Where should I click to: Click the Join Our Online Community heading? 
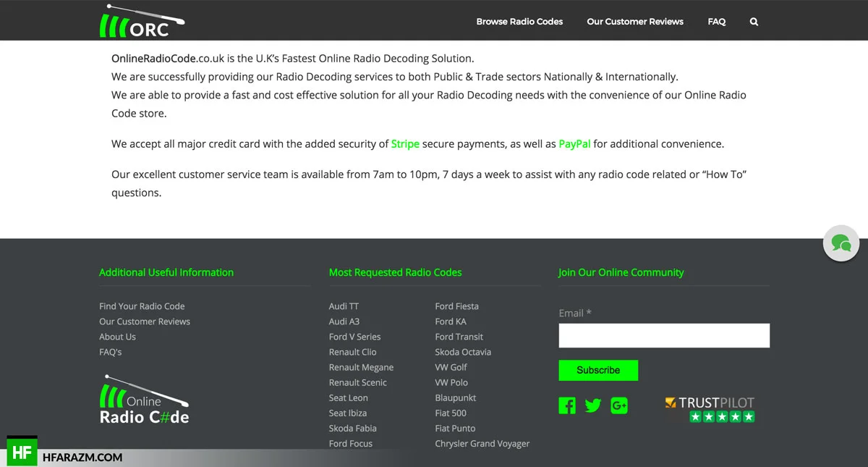pyautogui.click(x=621, y=272)
